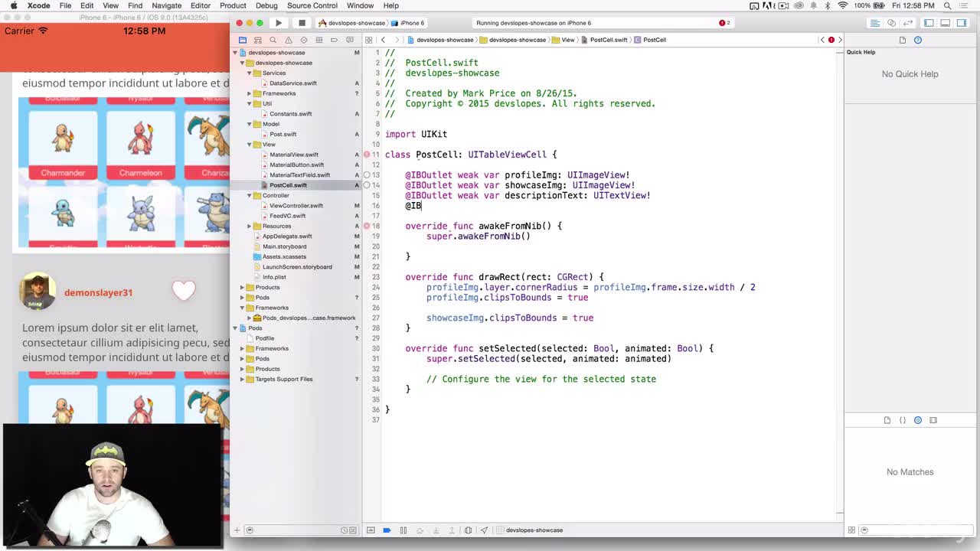Viewport: 980px width, 551px height.
Task: Open the Code Snippet library
Action: pos(903,420)
